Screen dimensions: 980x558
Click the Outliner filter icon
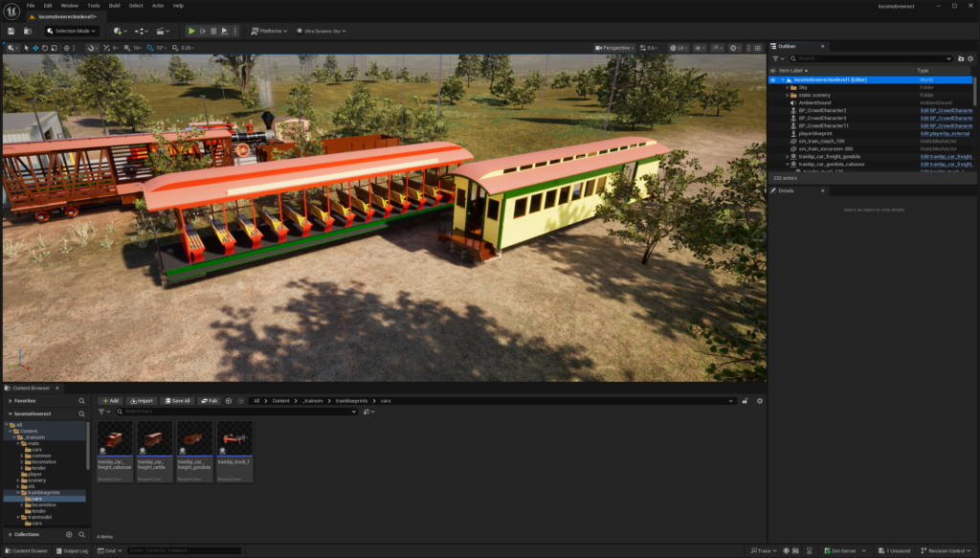pyautogui.click(x=776, y=58)
